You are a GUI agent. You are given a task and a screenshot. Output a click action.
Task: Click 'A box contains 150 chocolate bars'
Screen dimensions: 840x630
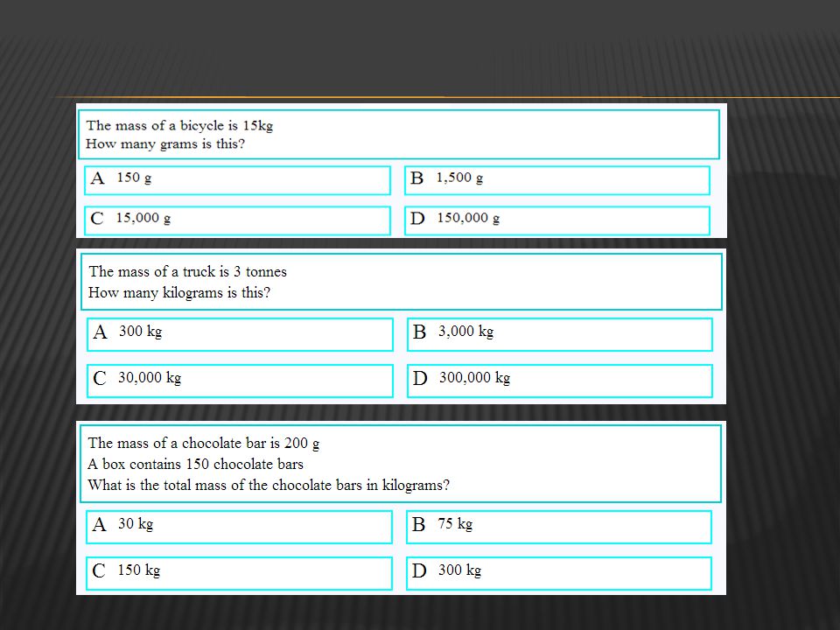[x=195, y=464]
